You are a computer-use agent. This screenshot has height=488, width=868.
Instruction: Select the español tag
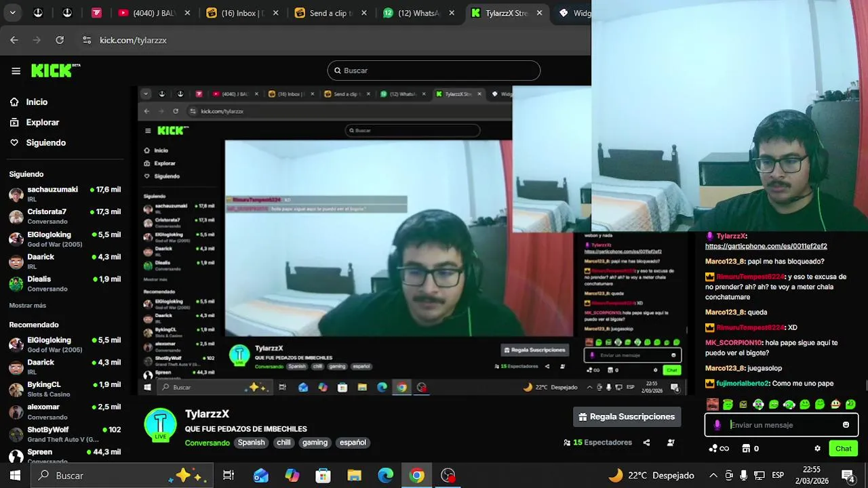(x=353, y=443)
